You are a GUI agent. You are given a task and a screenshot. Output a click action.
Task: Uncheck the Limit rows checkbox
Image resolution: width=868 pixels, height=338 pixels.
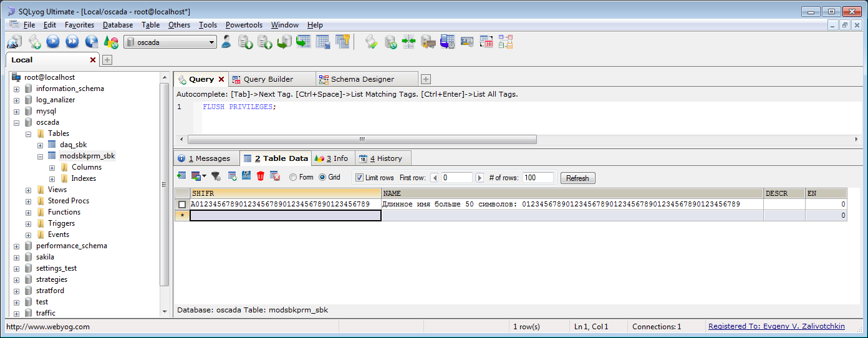pyautogui.click(x=359, y=178)
